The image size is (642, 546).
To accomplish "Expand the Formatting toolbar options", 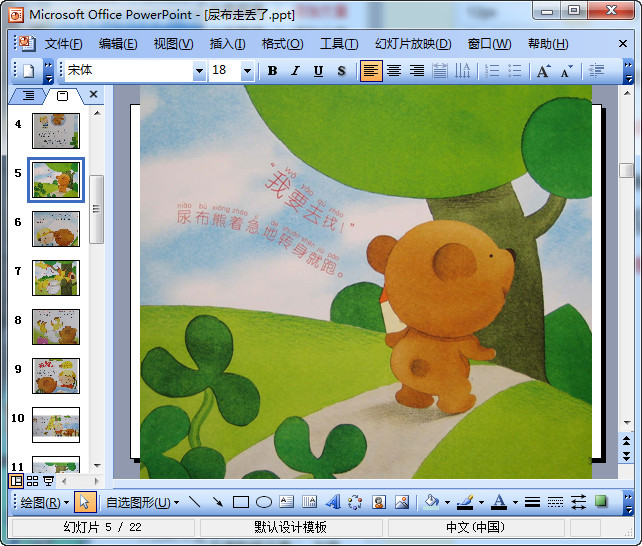I will [x=628, y=71].
